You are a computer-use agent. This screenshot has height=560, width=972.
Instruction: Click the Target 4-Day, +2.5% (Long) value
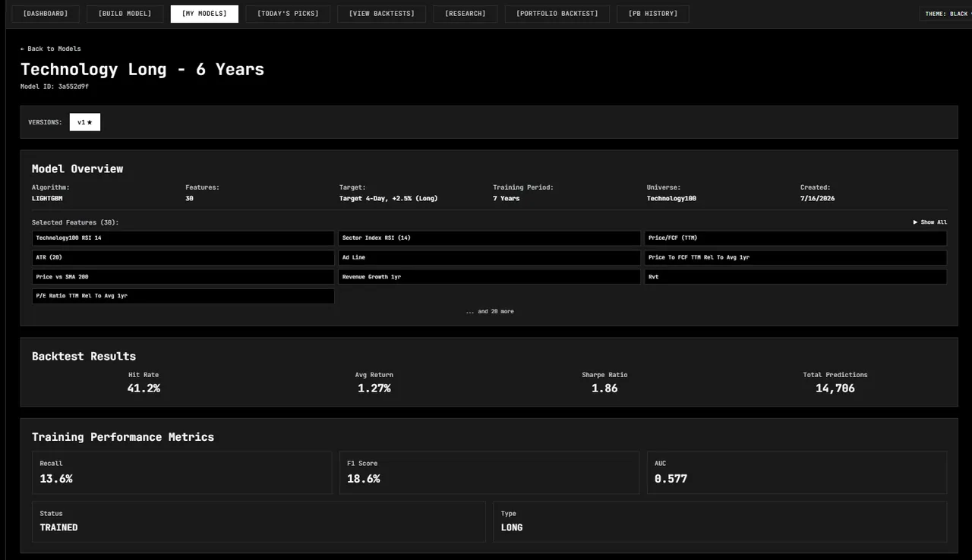388,198
